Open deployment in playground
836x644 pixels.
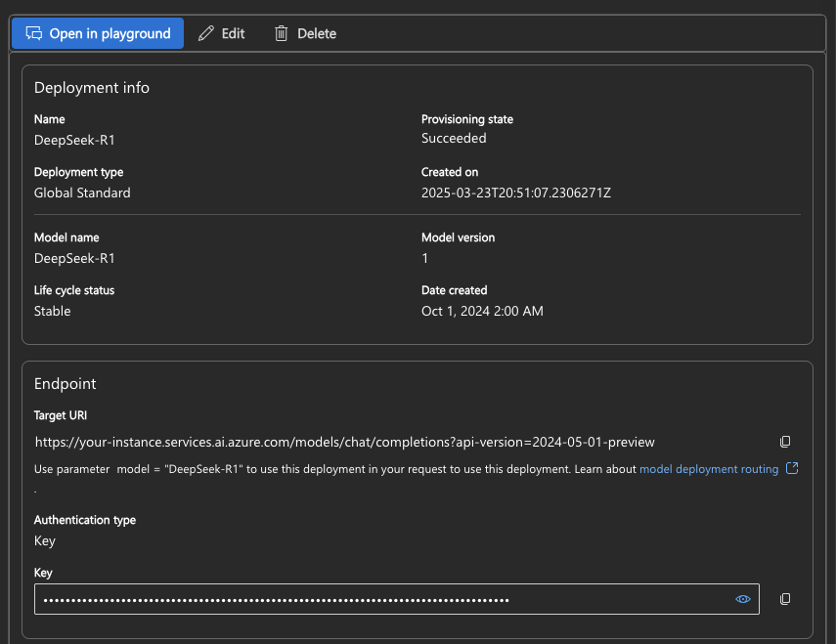coord(98,33)
